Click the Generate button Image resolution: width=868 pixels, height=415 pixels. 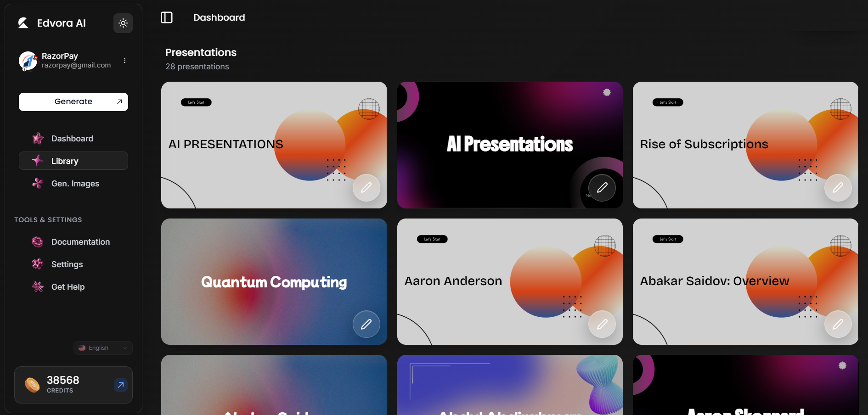click(73, 102)
